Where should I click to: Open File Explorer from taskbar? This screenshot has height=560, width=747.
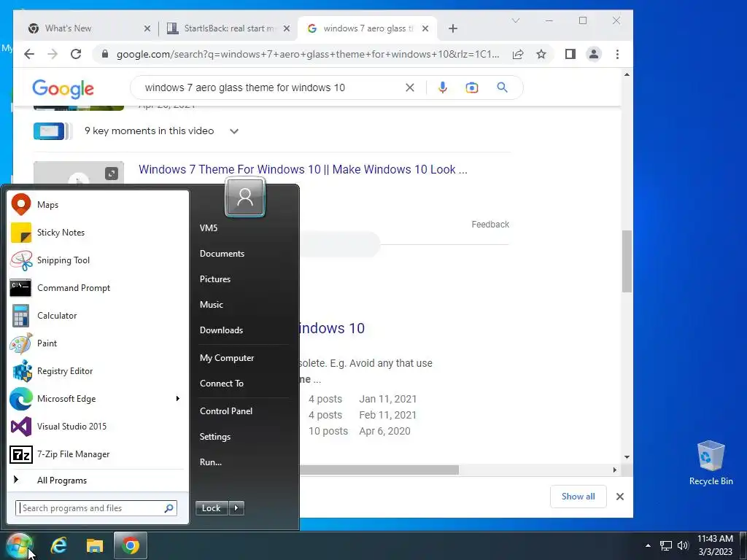point(94,545)
